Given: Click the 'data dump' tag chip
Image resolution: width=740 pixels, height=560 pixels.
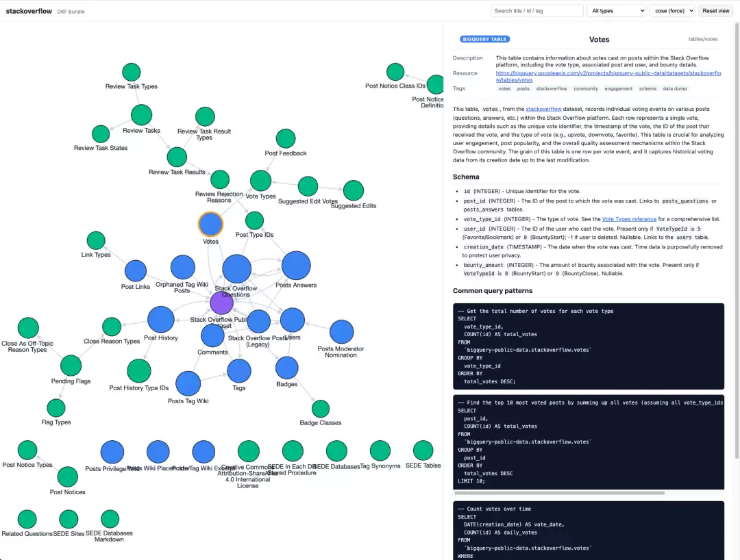Looking at the screenshot, I should (674, 88).
